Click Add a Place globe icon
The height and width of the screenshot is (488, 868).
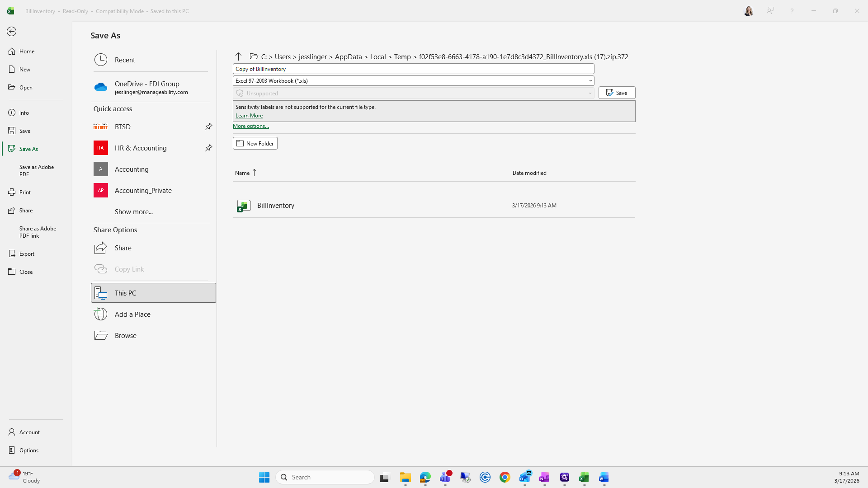(101, 314)
